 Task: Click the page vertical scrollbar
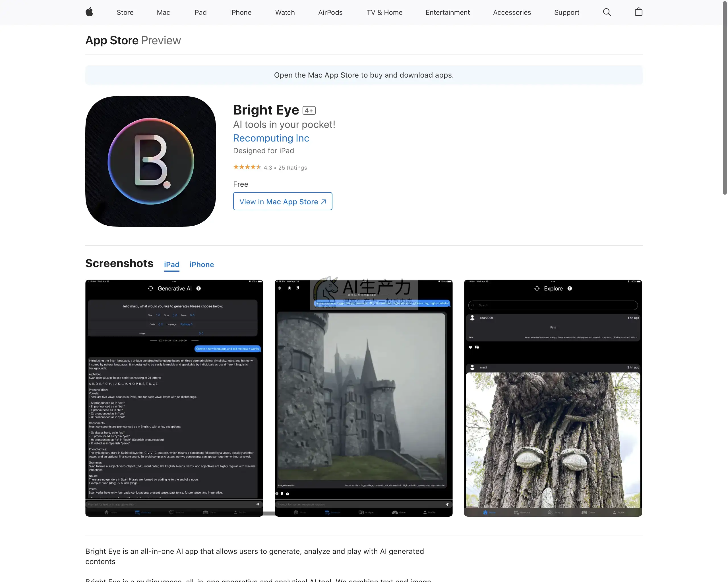(725, 98)
